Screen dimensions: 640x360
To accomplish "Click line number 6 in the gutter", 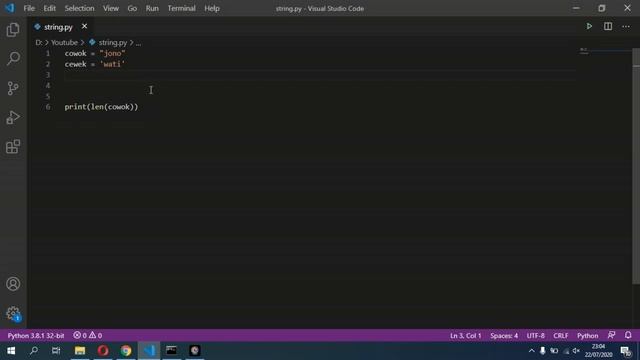I will [x=48, y=107].
